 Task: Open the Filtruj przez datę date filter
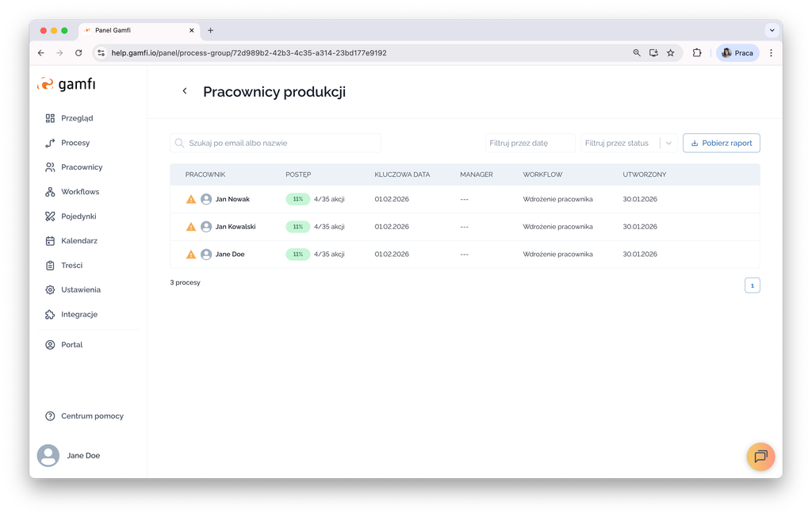530,144
